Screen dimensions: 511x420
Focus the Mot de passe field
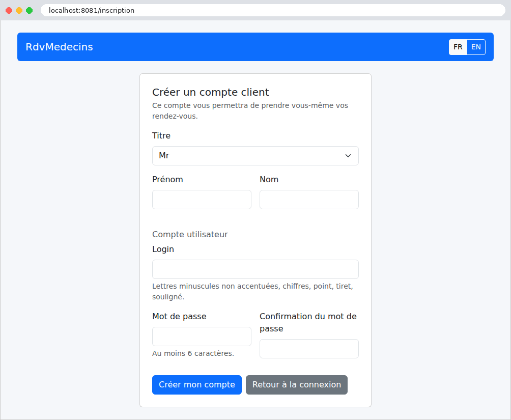coord(202,337)
